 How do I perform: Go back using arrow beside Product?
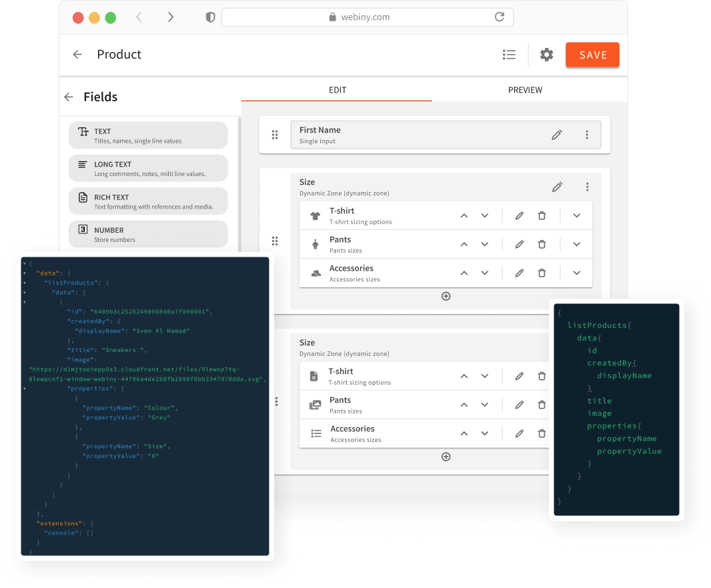[x=78, y=55]
